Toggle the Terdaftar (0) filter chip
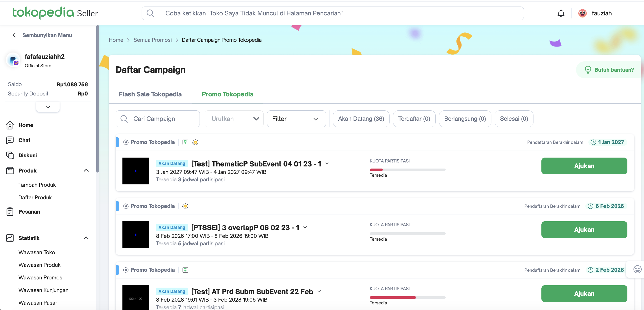Viewport: 644px width, 310px height. pos(414,119)
